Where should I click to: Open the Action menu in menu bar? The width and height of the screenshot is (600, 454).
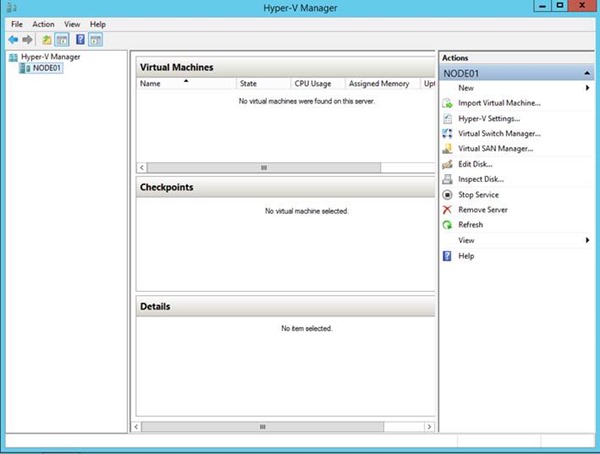pyautogui.click(x=43, y=23)
